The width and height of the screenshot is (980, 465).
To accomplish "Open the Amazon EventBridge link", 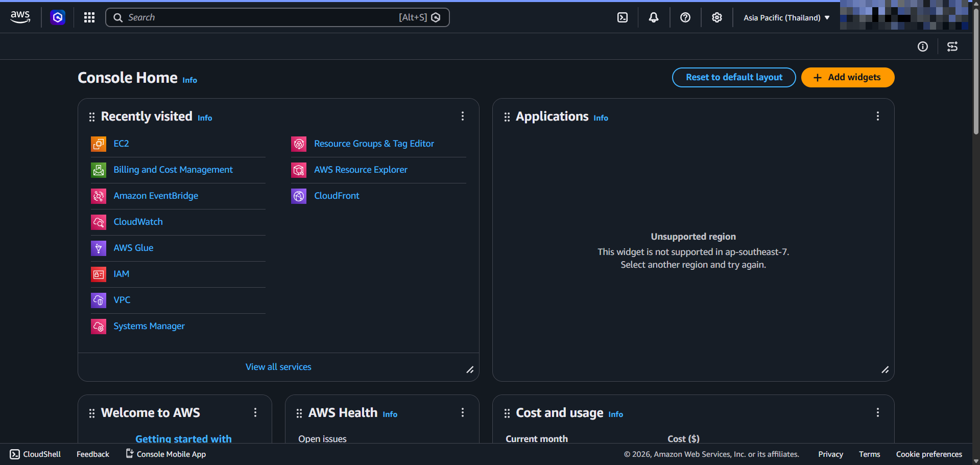I will click(x=156, y=196).
